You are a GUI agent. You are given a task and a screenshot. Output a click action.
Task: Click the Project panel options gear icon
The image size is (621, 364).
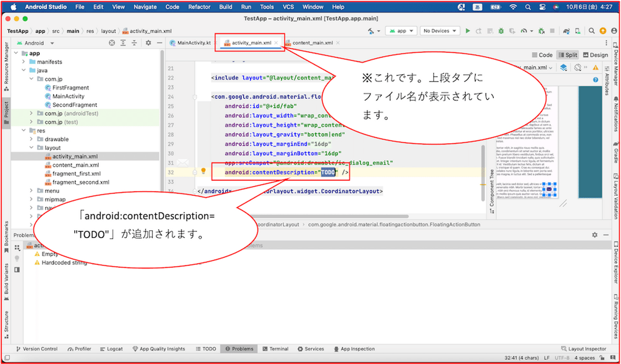(148, 43)
